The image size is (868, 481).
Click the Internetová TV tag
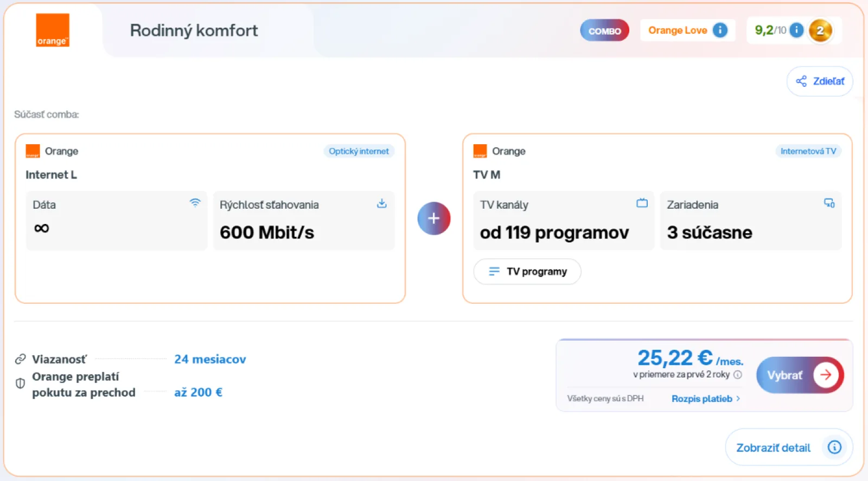(x=808, y=151)
